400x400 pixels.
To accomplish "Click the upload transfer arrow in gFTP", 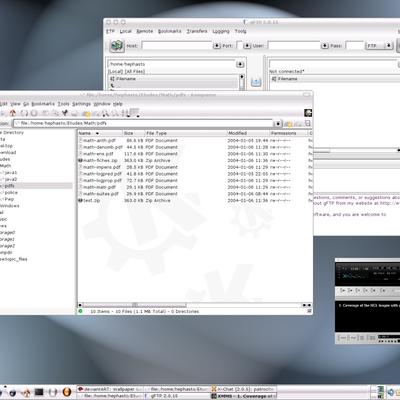I will (x=256, y=82).
